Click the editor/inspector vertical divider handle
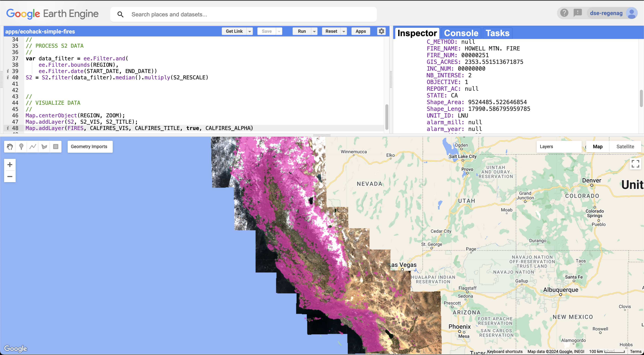Screen dimensions: 644x355 (x=391, y=80)
